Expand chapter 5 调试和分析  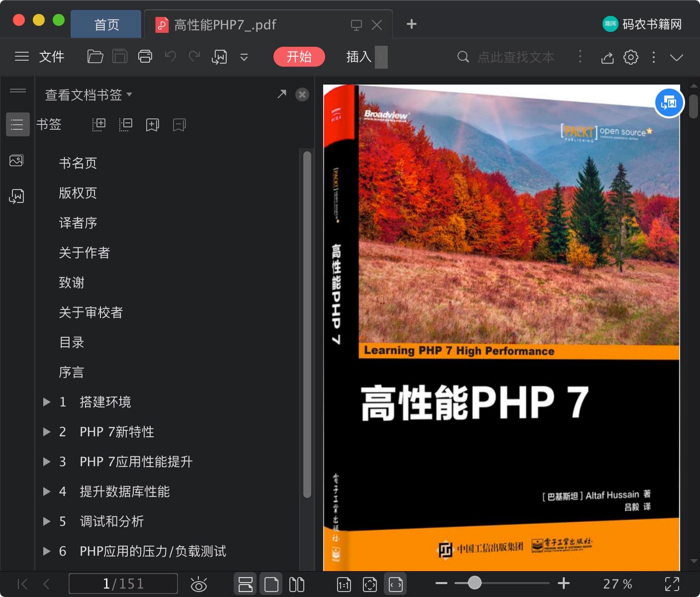coord(47,521)
